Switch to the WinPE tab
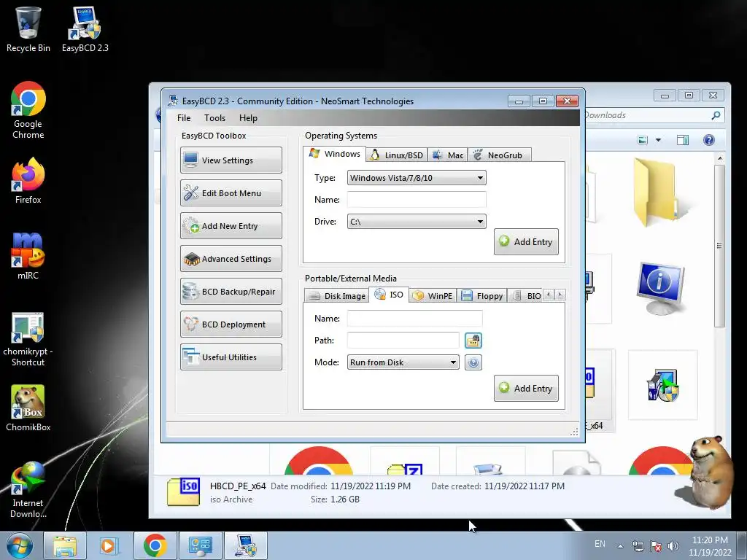The width and height of the screenshot is (747, 560). tap(433, 296)
